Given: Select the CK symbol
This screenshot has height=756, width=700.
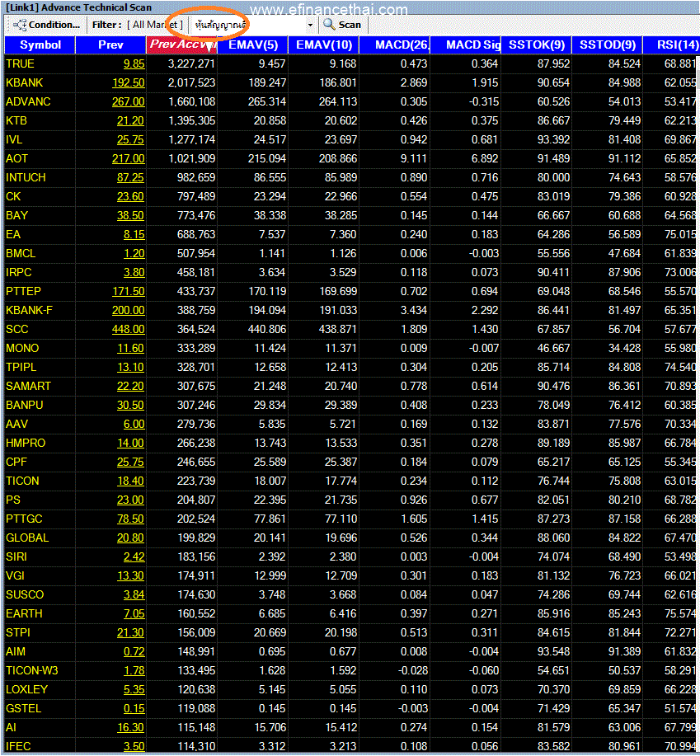Looking at the screenshot, I should click(13, 196).
